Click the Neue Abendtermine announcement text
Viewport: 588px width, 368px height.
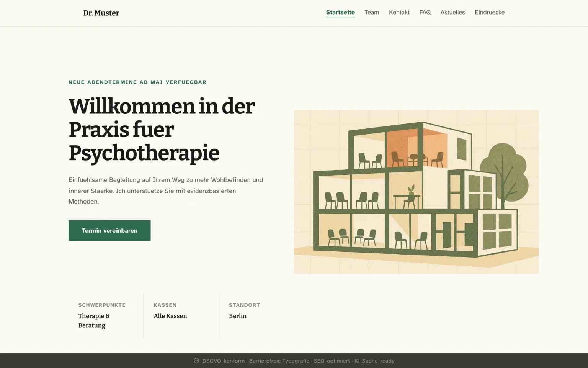137,82
